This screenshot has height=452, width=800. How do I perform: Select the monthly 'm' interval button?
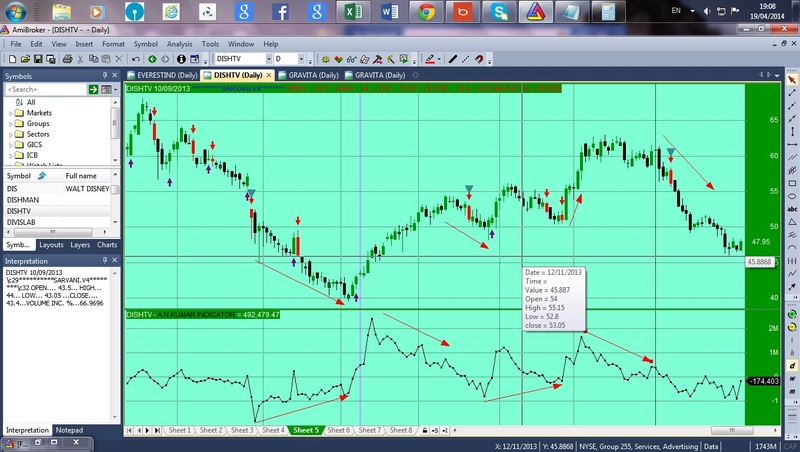792,391
